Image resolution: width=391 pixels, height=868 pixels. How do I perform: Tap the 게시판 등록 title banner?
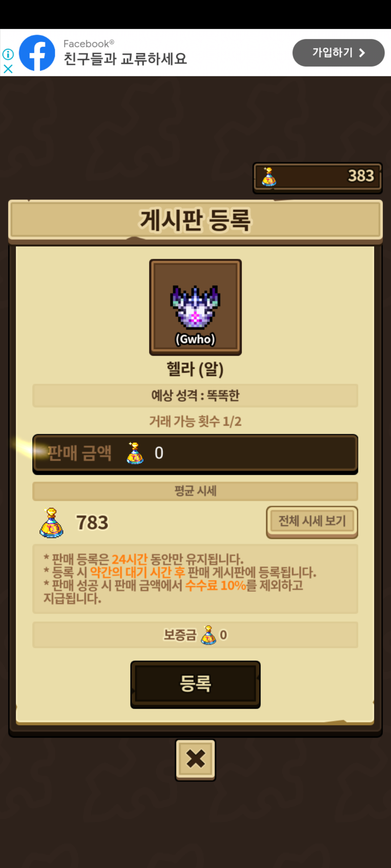pos(195,220)
